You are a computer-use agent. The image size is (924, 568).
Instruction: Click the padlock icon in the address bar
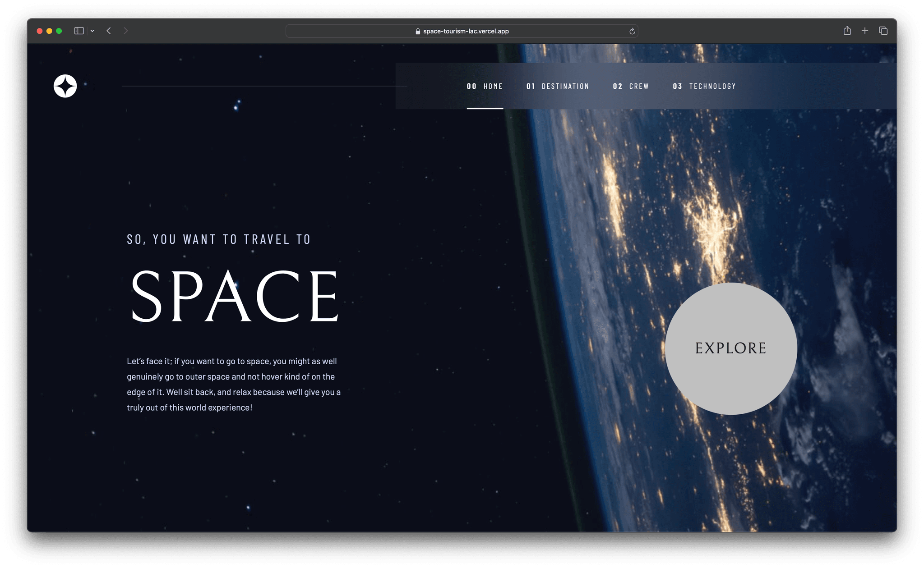(417, 31)
